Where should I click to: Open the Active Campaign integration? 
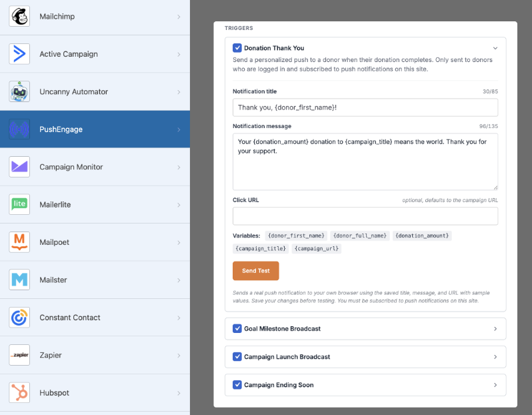pos(95,54)
